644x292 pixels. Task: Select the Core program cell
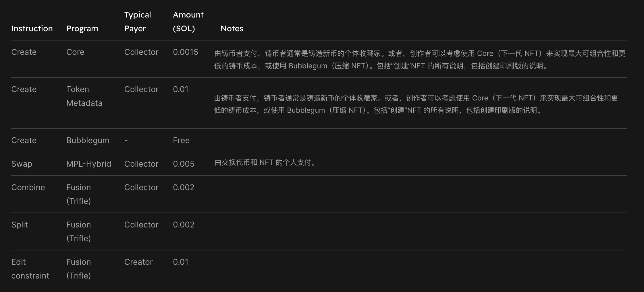point(75,52)
